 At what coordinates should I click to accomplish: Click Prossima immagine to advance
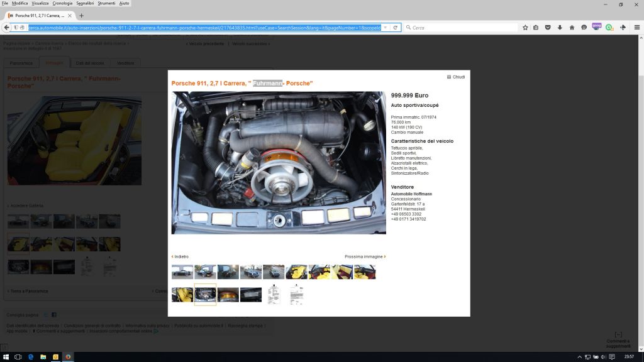[x=365, y=256]
